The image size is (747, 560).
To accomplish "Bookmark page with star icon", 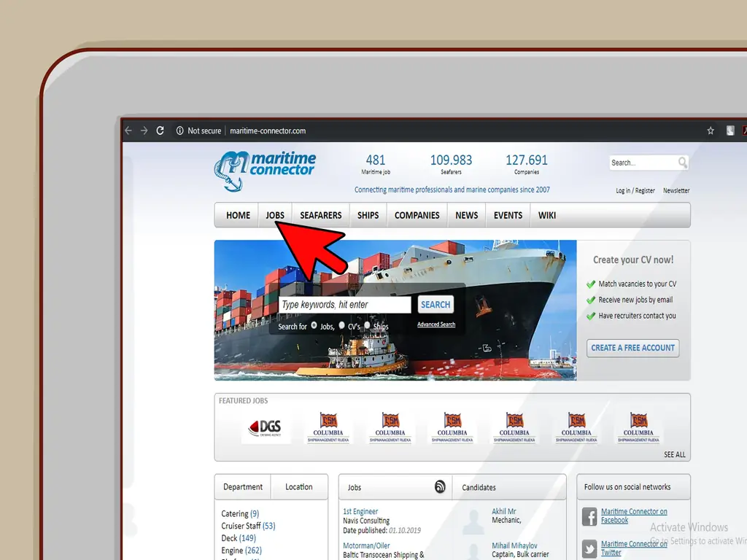I will 711,131.
